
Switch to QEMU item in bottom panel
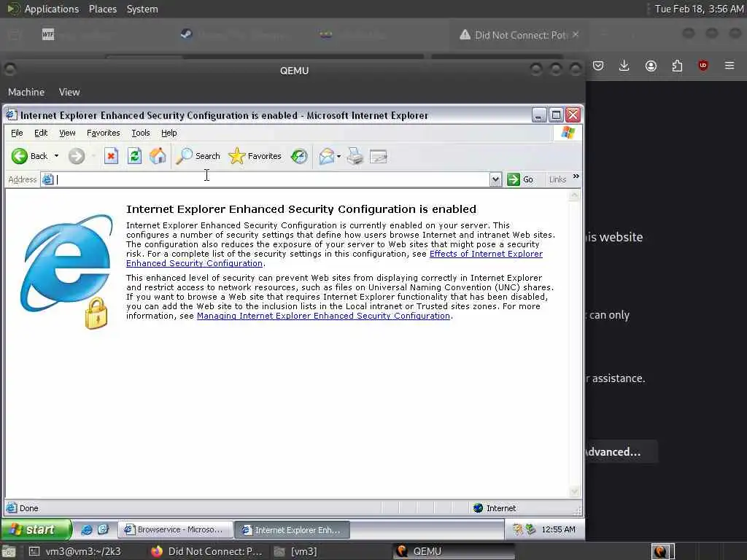(455, 551)
